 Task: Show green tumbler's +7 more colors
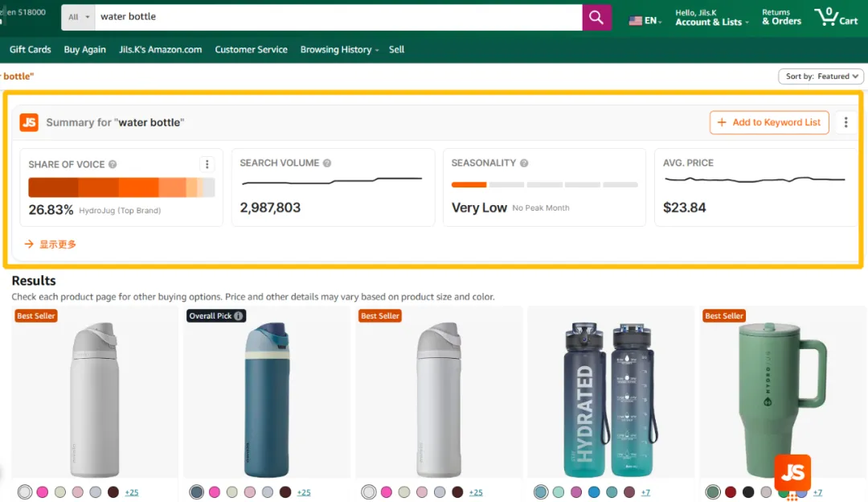pos(817,492)
